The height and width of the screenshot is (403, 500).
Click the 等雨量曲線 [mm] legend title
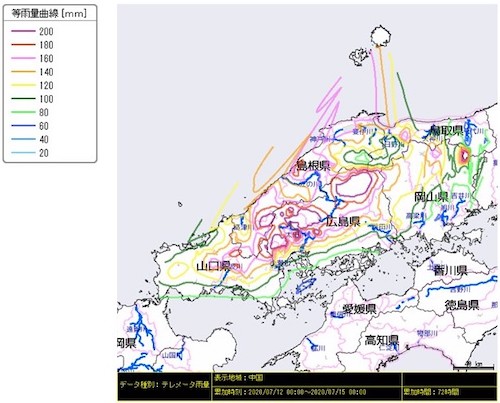pos(49,13)
